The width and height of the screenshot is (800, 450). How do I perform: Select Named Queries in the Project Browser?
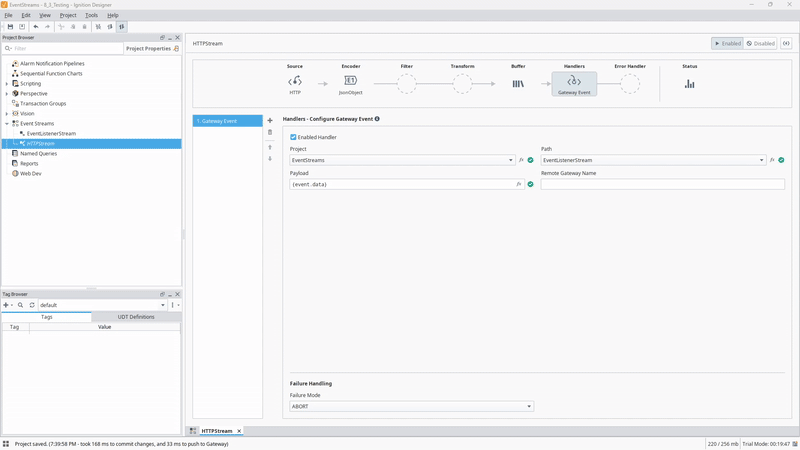[x=38, y=154]
